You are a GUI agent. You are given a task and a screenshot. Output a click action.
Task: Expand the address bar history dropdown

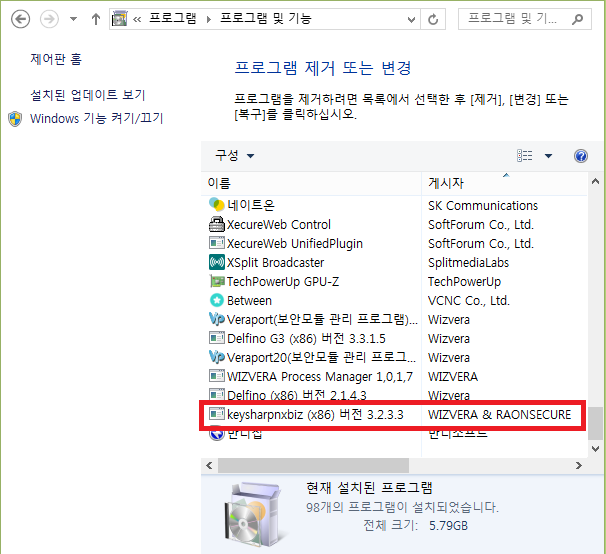click(412, 19)
